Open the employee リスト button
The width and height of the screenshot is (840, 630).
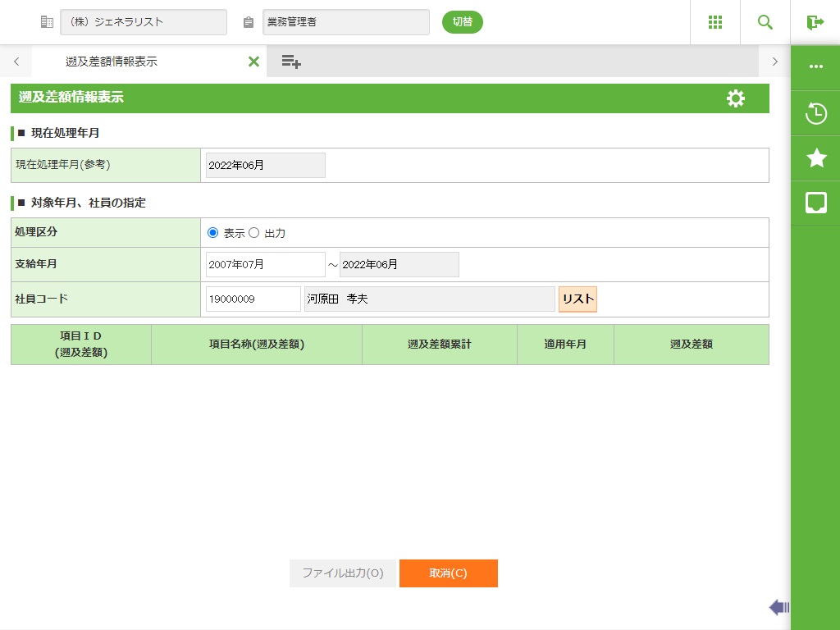click(x=577, y=299)
